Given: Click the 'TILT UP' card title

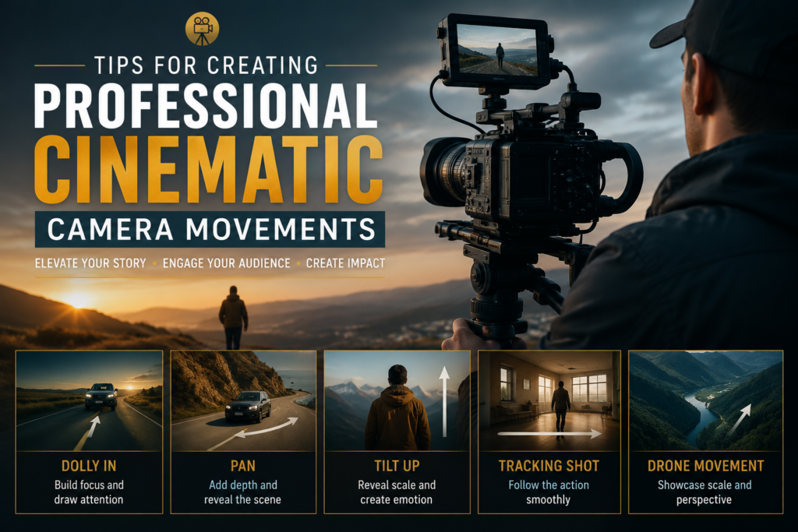Looking at the screenshot, I should 397,466.
